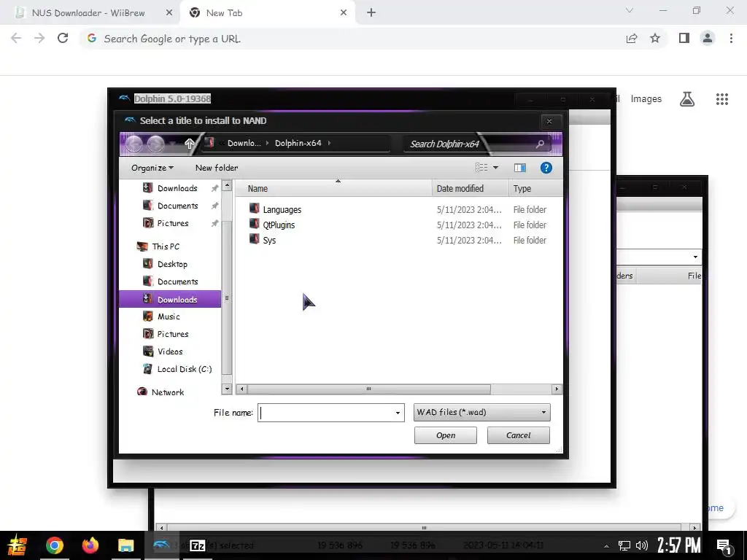
Task: Open the Chrome profile avatar
Action: click(x=708, y=38)
